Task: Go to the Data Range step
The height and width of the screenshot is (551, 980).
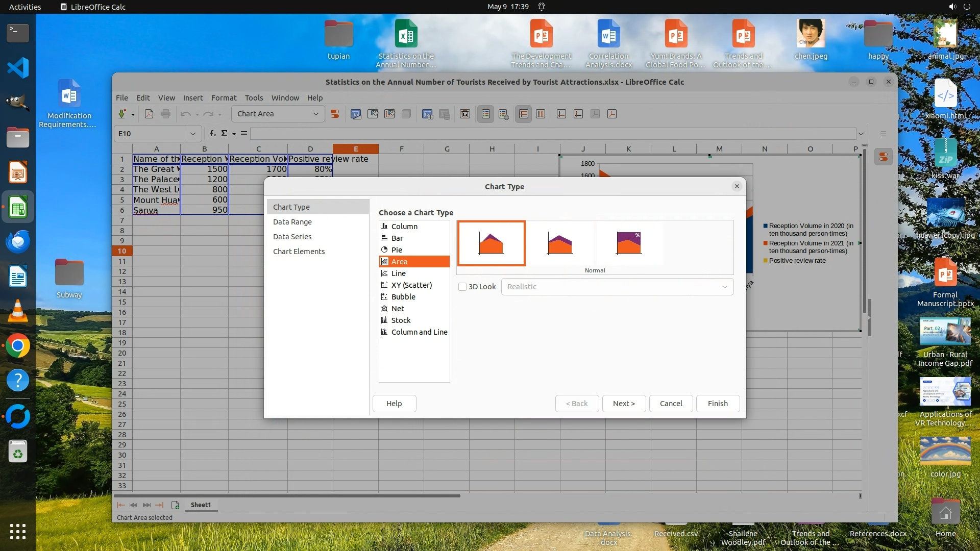Action: 292,222
